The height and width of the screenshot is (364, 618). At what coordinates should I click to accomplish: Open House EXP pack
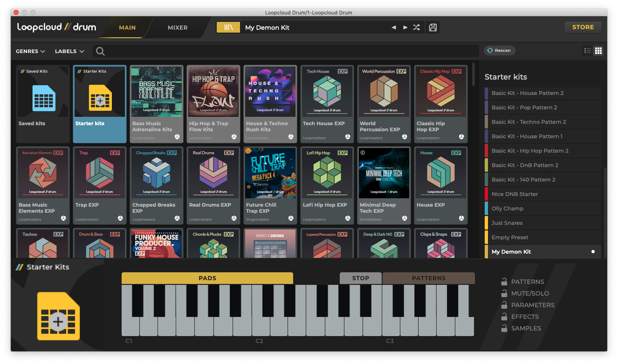tap(441, 185)
